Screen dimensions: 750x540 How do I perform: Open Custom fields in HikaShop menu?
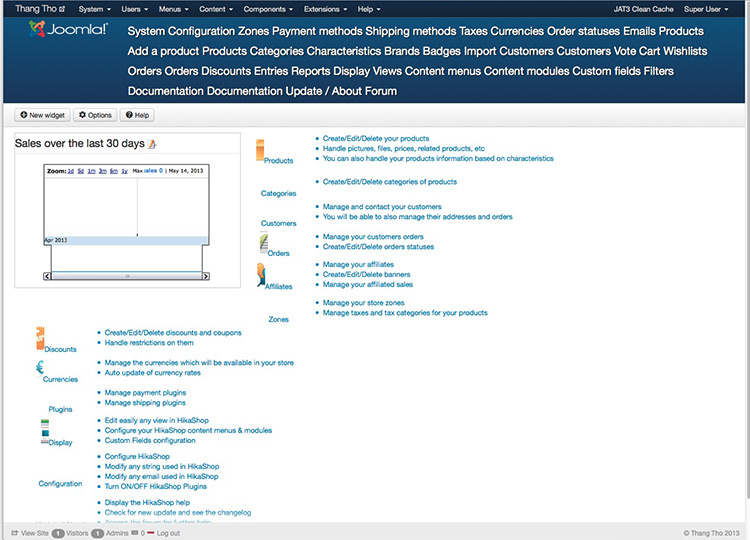pyautogui.click(x=607, y=71)
